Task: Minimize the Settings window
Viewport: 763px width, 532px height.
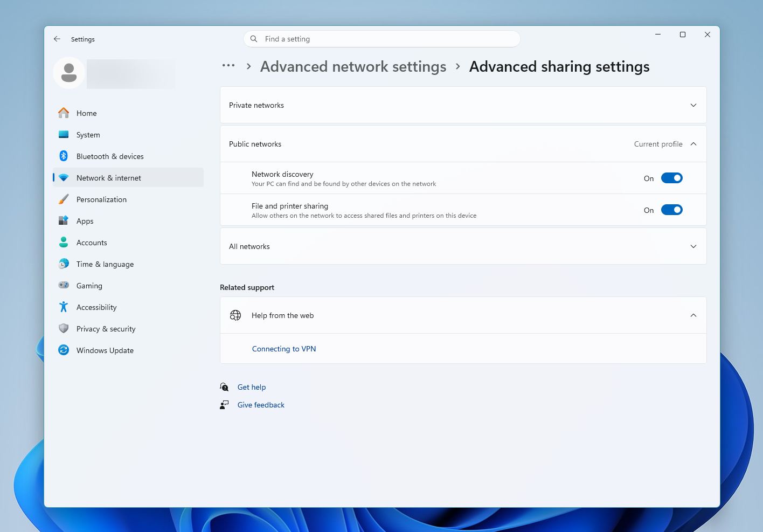Action: click(658, 34)
